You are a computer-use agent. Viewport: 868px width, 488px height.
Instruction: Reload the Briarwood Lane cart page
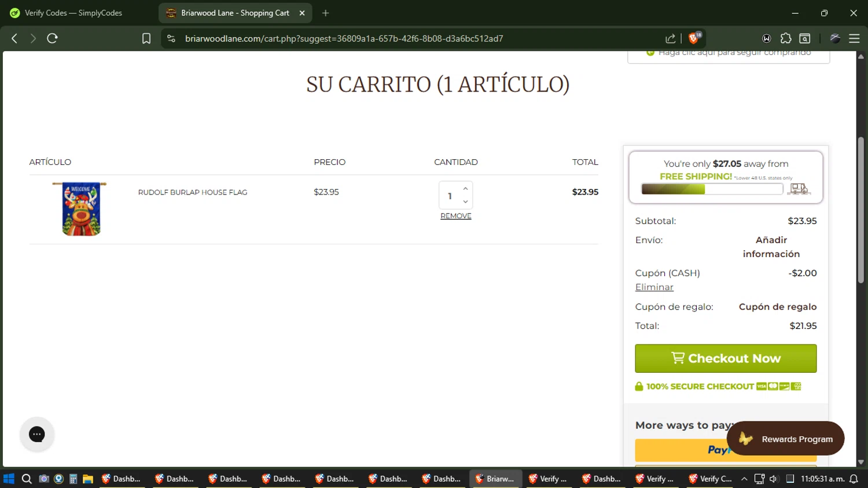point(53,38)
